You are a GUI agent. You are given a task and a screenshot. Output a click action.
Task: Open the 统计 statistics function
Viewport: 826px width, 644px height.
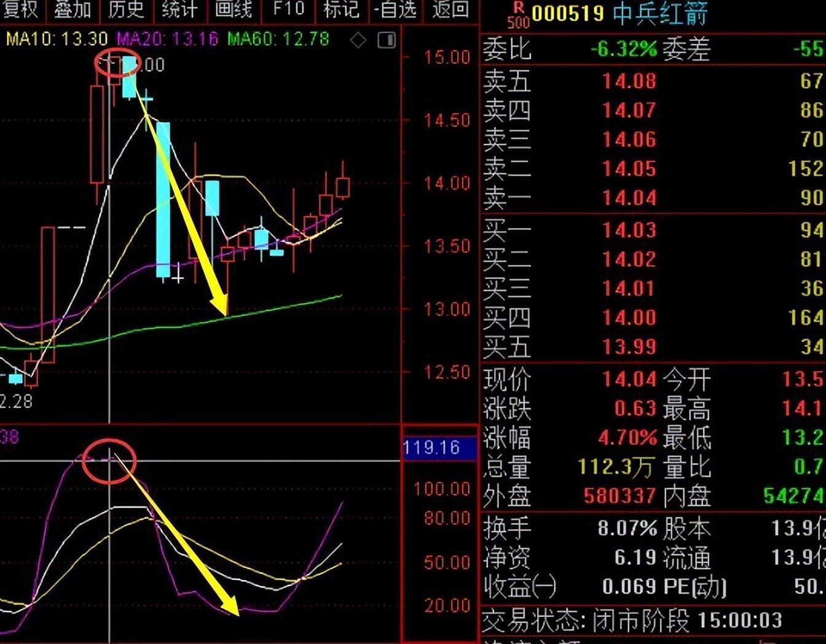pyautogui.click(x=178, y=10)
